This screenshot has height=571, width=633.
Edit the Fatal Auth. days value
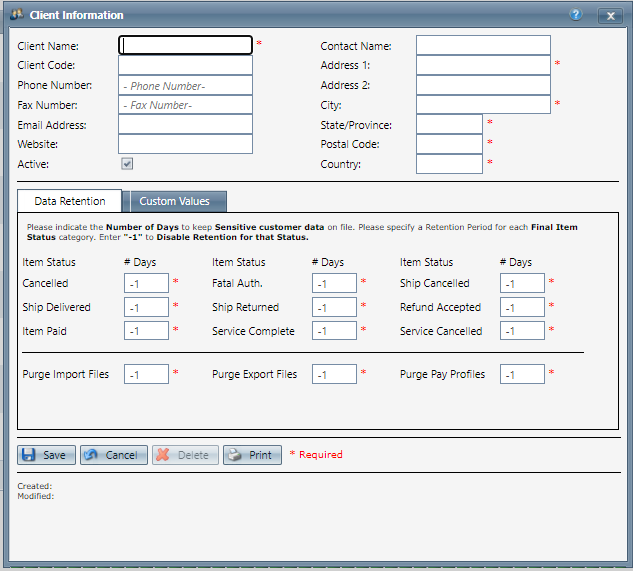(x=334, y=283)
